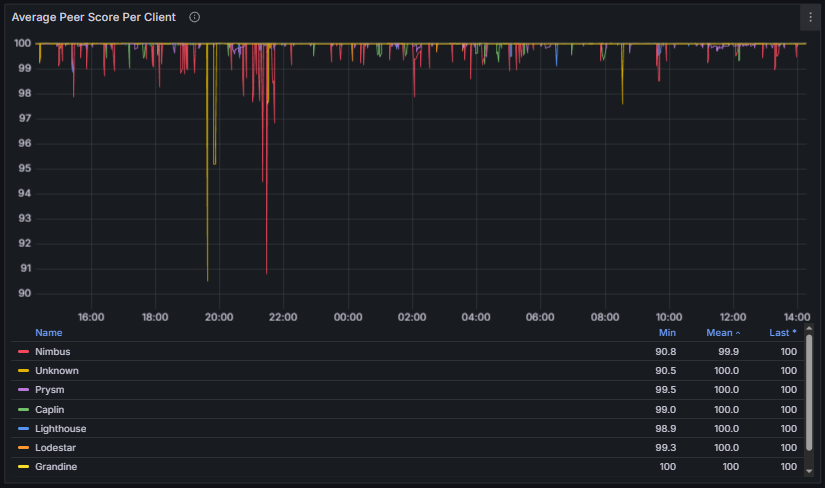Open Lodestar orange color swatch

point(23,447)
